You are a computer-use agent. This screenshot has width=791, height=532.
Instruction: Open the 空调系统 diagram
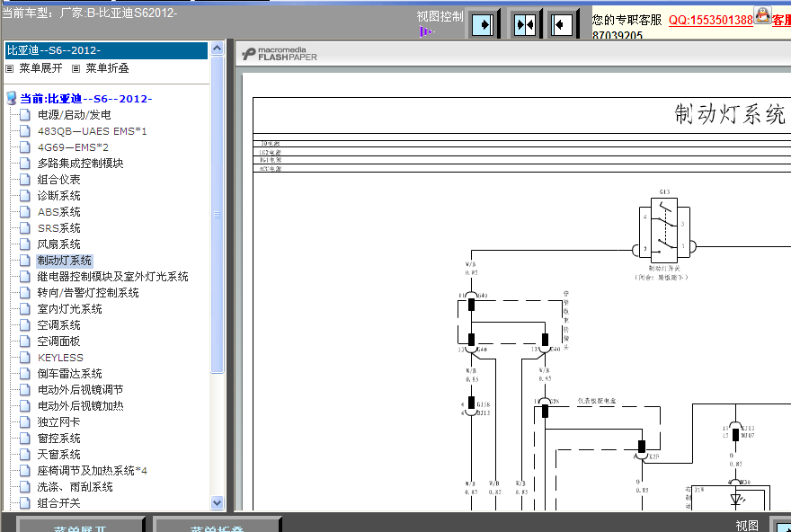[58, 324]
